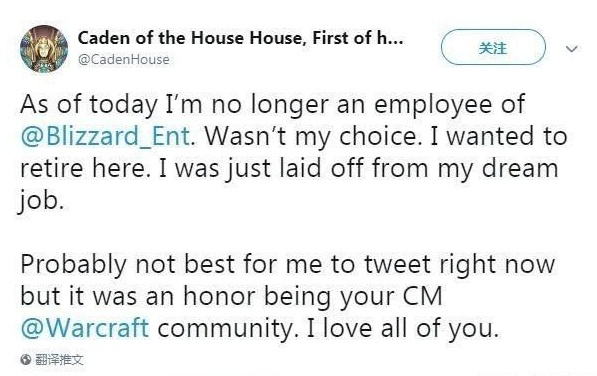Click the blank gap between the two tweet paragraphs
This screenshot has width=597, height=376.
(x=289, y=232)
